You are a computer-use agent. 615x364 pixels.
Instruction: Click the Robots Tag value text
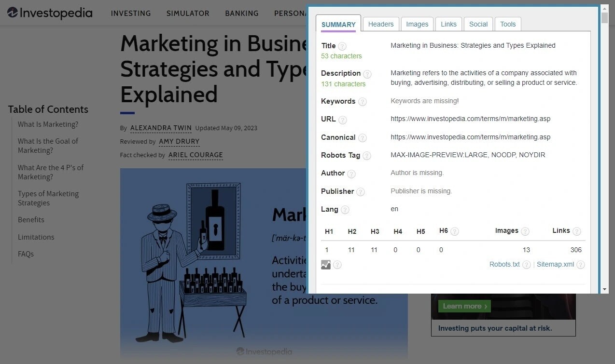[468, 155]
